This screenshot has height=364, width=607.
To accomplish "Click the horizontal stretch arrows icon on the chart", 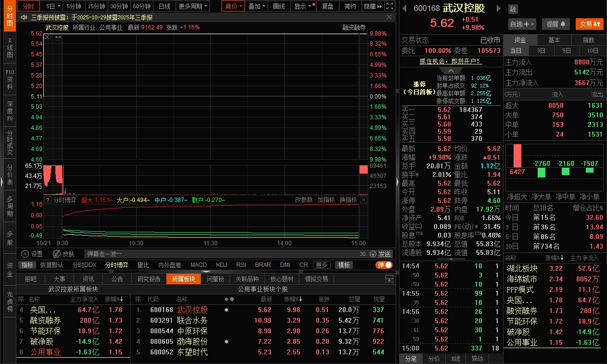I will click(x=58, y=37).
